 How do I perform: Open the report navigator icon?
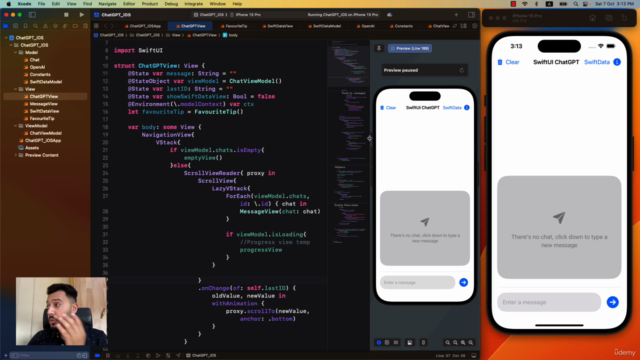(85, 26)
